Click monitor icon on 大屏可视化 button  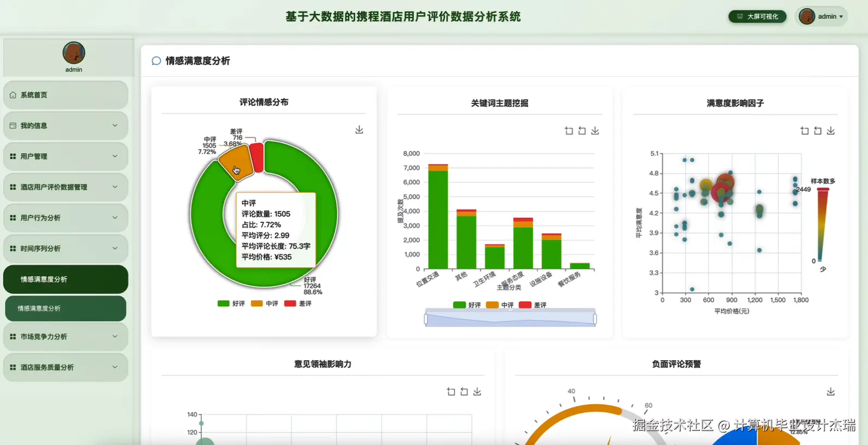pyautogui.click(x=740, y=16)
